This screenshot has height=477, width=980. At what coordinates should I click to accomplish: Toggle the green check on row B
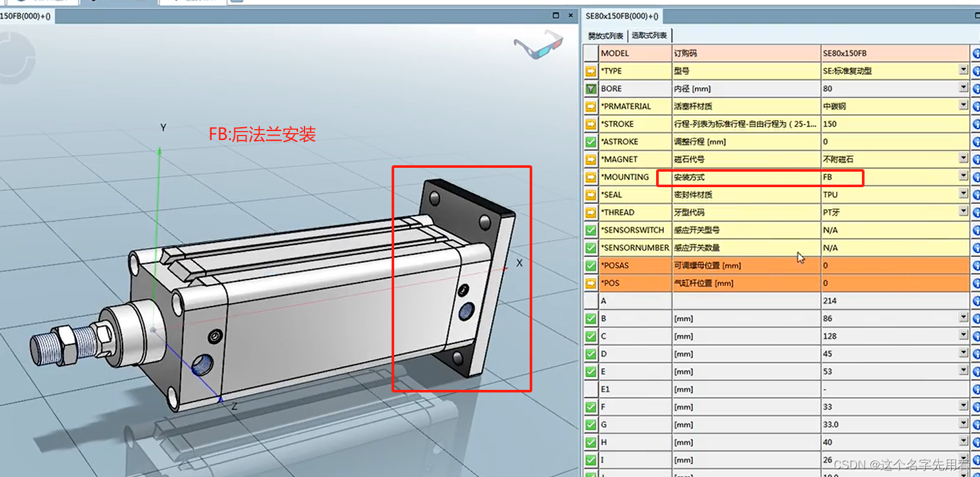(590, 318)
